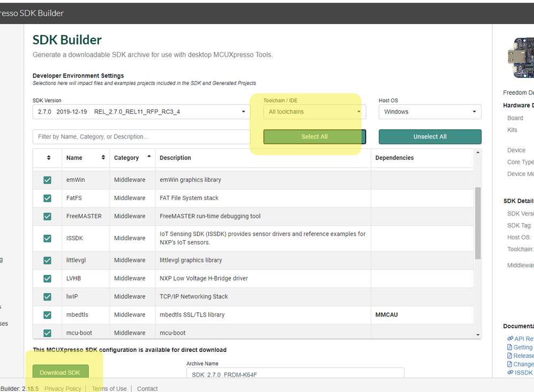The image size is (534, 392).
Task: Open the Getting Started documentation link
Action: 520,347
